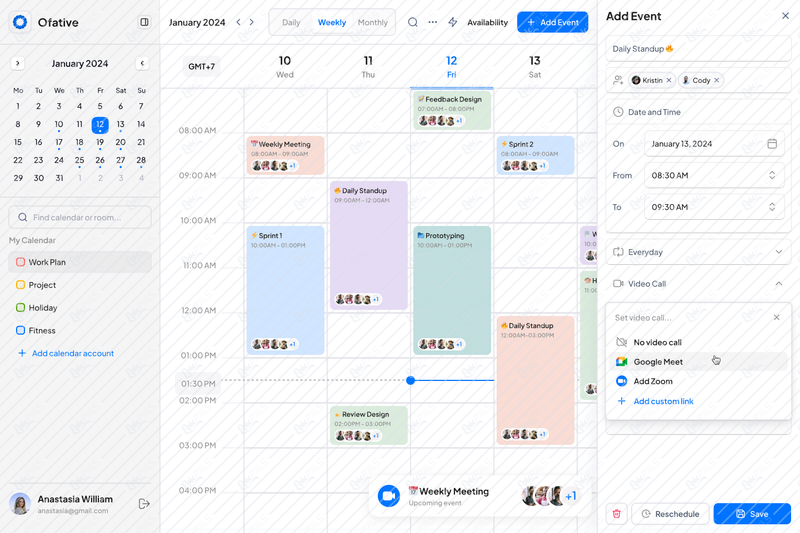Go to next week arrow beside January 2024
This screenshot has width=800, height=533.
point(252,22)
